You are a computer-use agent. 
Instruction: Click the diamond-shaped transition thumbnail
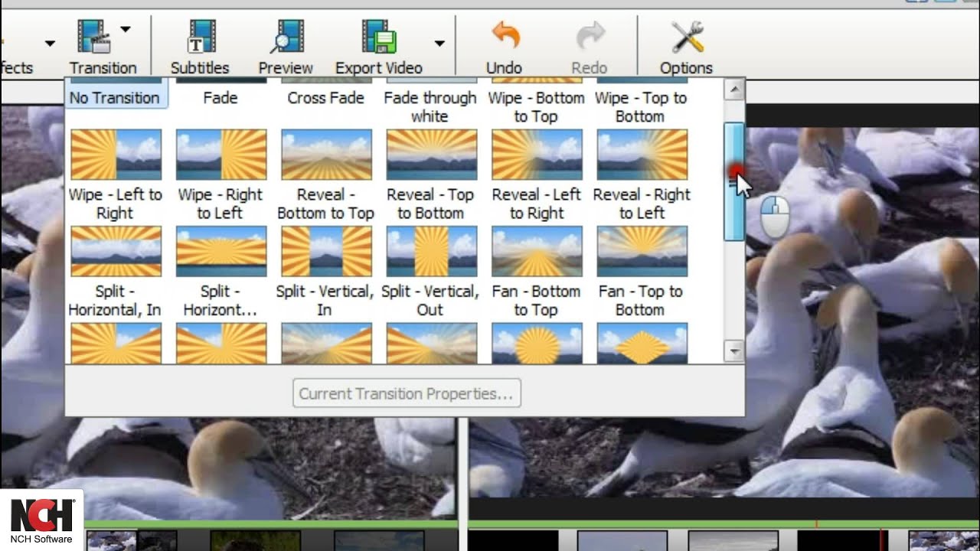[642, 343]
